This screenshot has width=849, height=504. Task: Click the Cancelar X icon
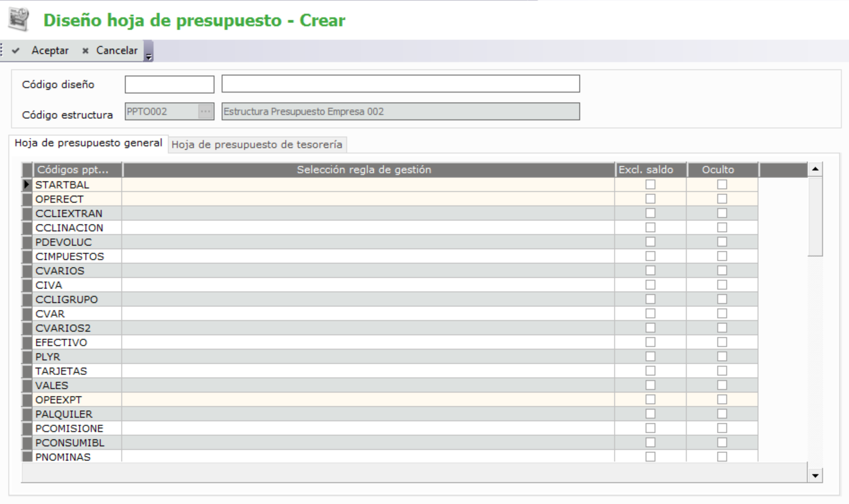coord(85,51)
